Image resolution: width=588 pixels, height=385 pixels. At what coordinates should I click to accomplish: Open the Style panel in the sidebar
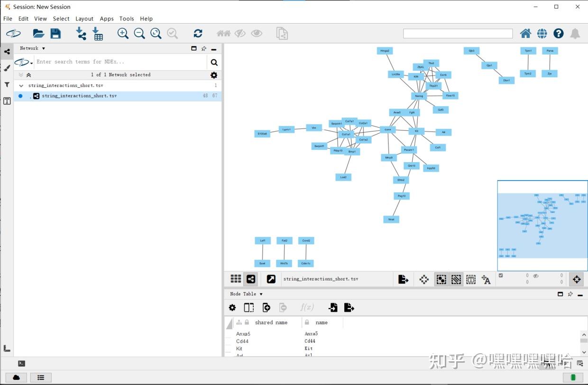(x=7, y=68)
